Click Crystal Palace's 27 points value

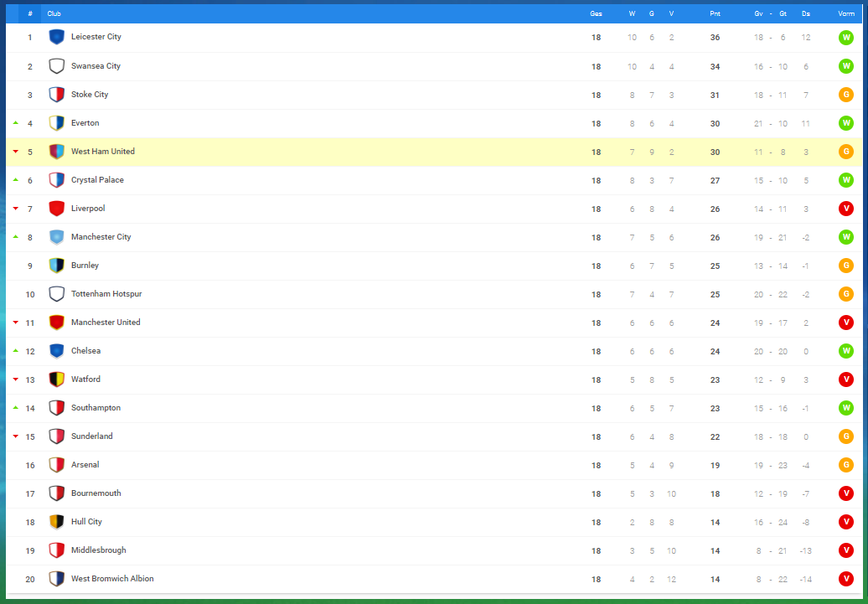[x=716, y=180]
